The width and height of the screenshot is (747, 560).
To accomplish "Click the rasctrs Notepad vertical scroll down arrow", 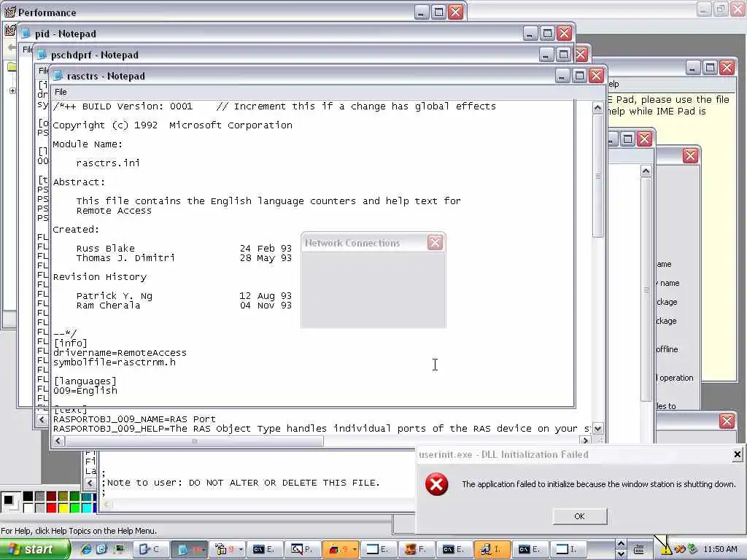I will pos(597,429).
